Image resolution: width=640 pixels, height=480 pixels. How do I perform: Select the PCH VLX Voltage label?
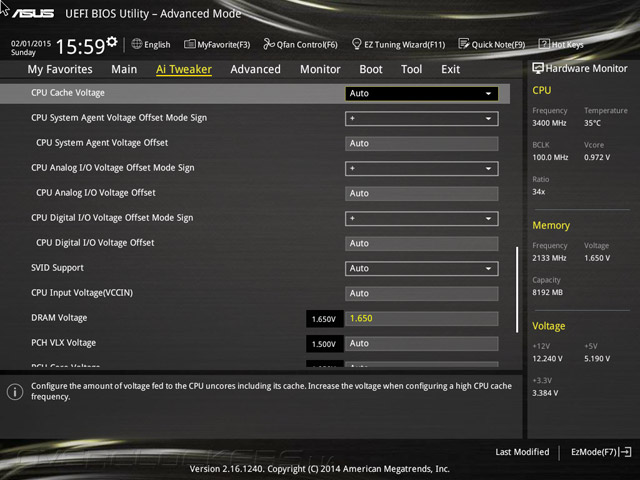(64, 343)
